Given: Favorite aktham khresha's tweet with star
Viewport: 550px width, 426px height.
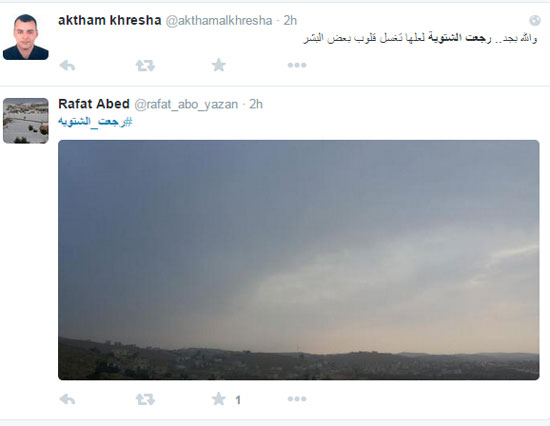Looking at the screenshot, I should [219, 65].
